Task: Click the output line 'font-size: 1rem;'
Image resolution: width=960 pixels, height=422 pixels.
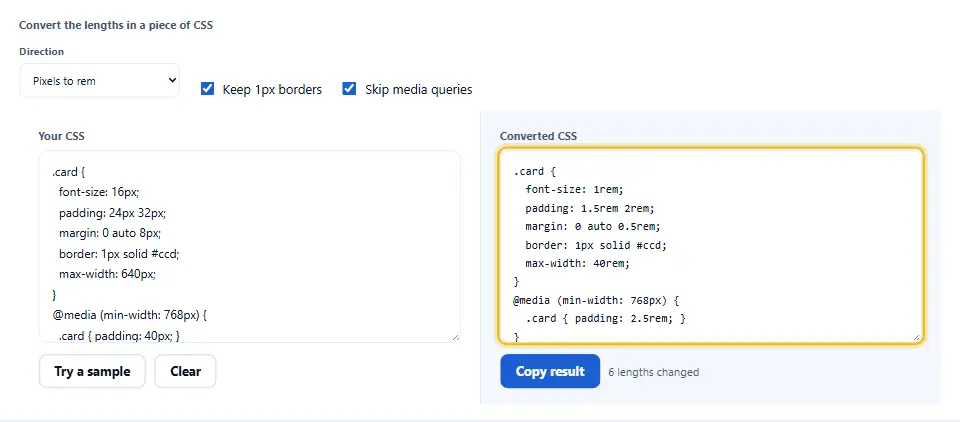Action: (x=574, y=189)
